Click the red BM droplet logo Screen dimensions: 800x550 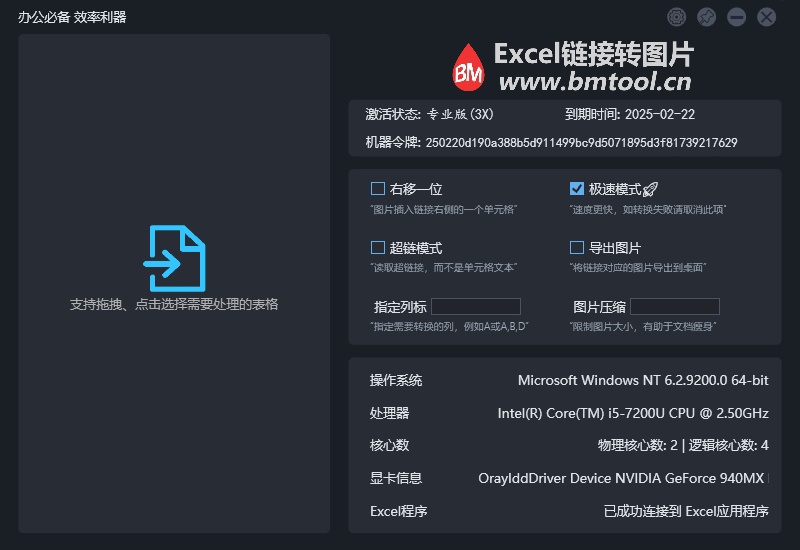coord(468,67)
